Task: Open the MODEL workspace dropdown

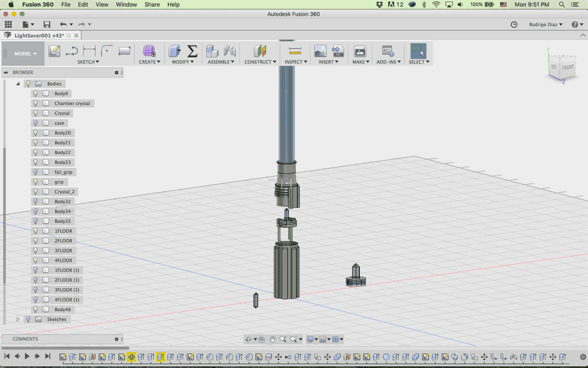Action: point(25,54)
